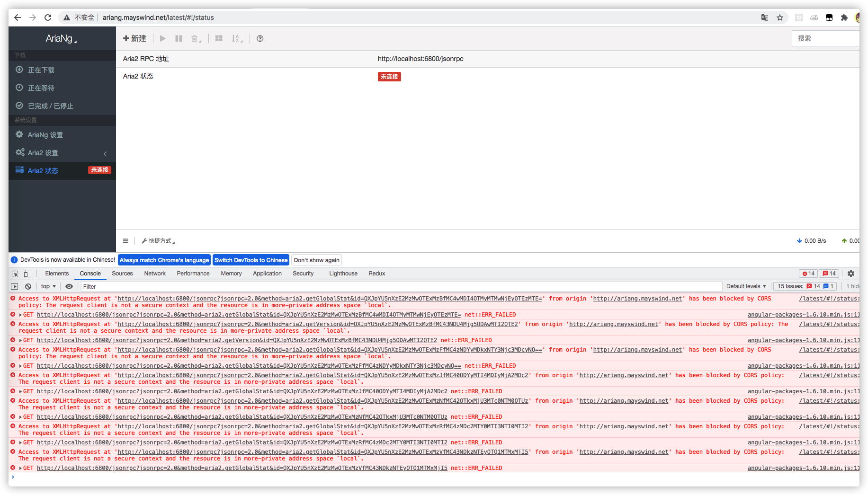The image size is (868, 495).
Task: Toggle sidebar with the hamburger icon
Action: tap(125, 241)
